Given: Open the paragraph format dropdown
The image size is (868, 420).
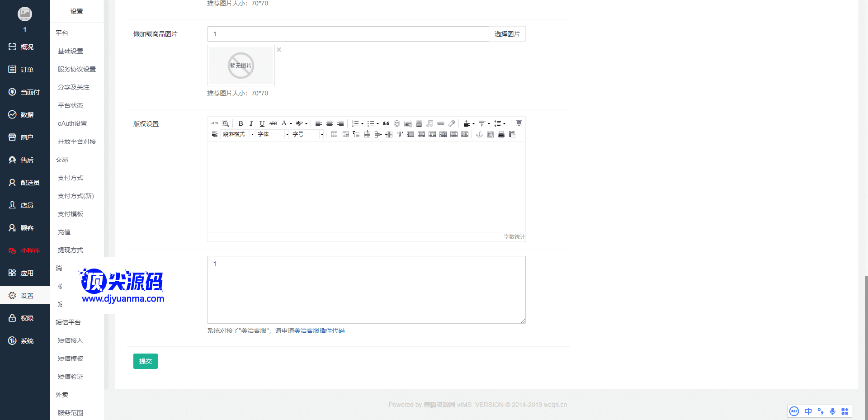Looking at the screenshot, I should click(238, 134).
